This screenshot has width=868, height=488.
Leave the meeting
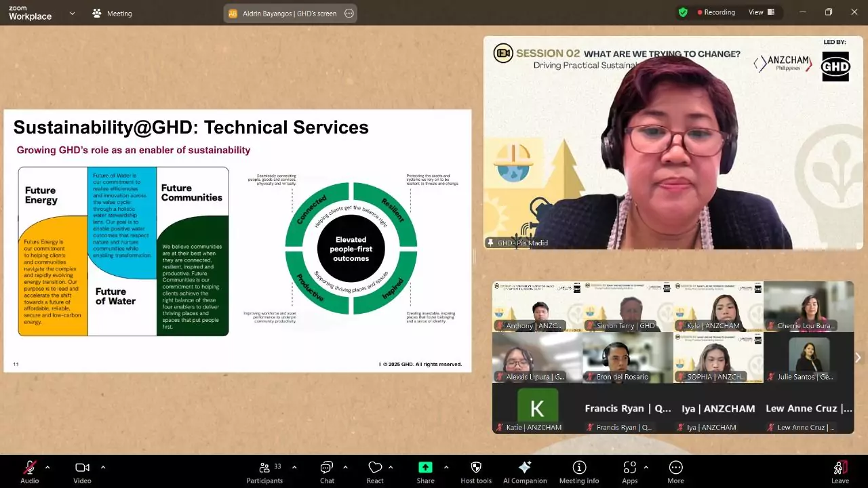pos(840,472)
